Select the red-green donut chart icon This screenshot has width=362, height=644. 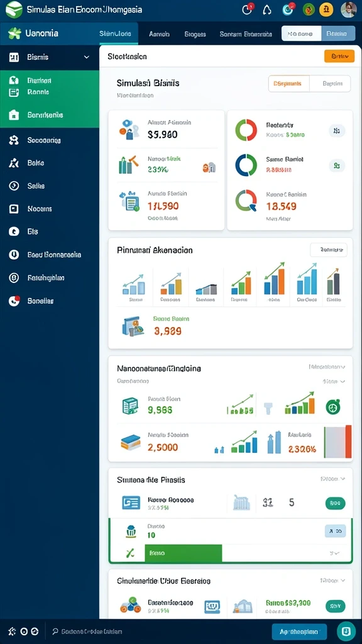[x=246, y=130]
